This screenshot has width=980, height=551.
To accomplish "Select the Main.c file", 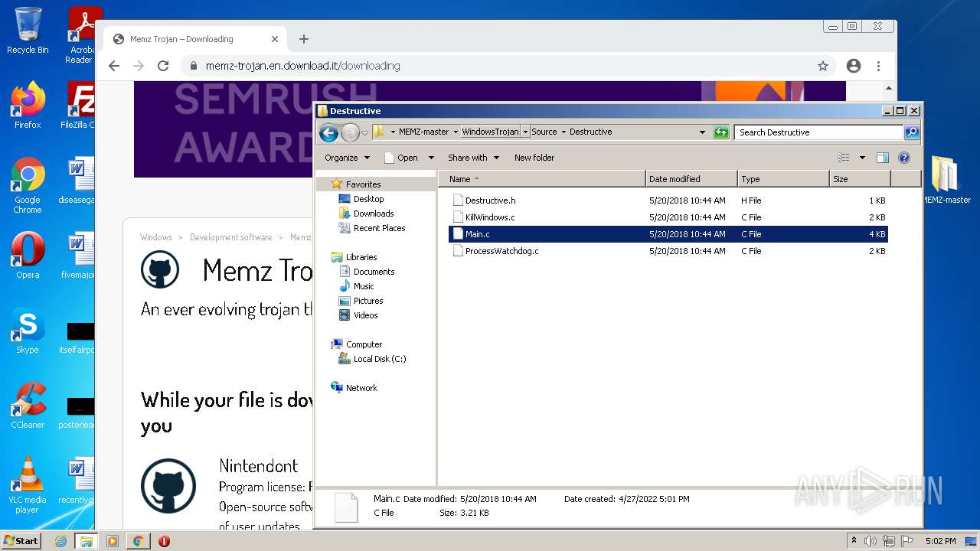I will pos(668,234).
